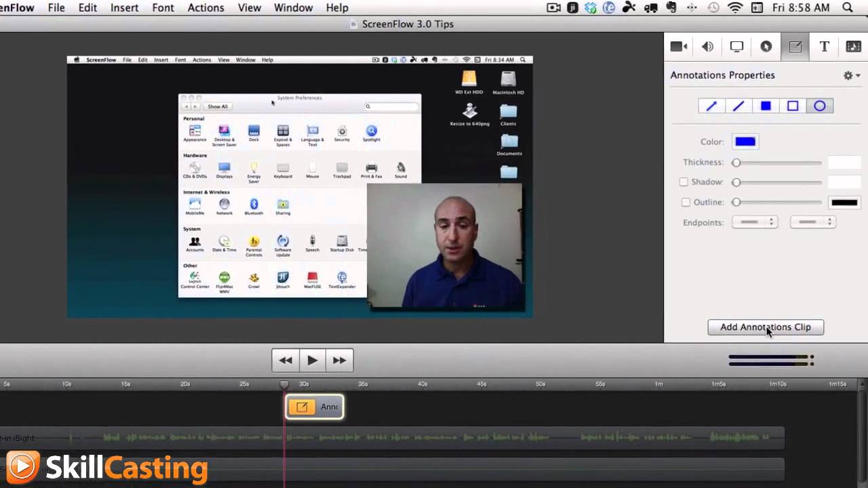Click the ScreenFlow camera menu bar icon

click(554, 7)
